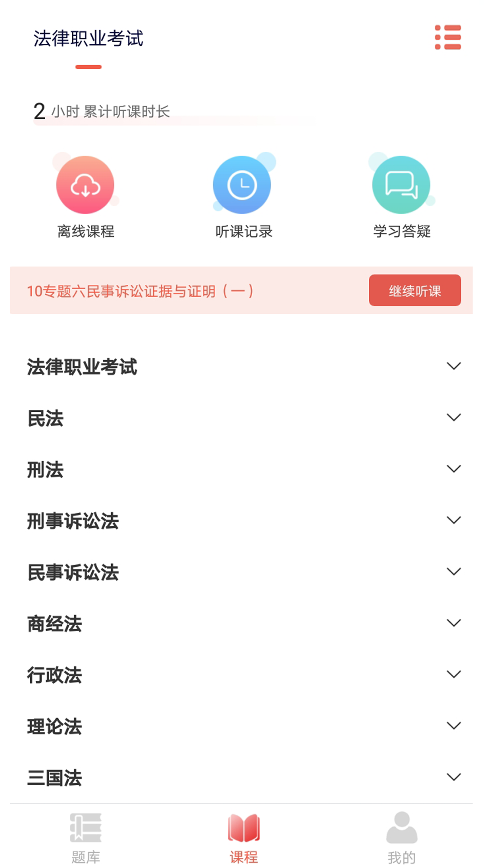Expand the 民事诉讼法 course list
This screenshot has width=488, height=868.
coord(454,571)
